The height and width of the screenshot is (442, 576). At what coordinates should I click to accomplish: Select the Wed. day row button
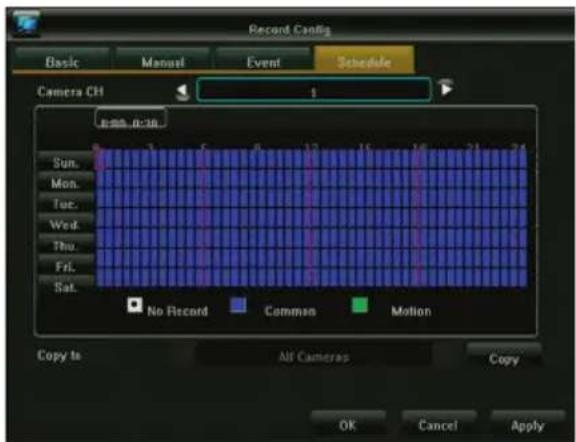click(x=66, y=223)
